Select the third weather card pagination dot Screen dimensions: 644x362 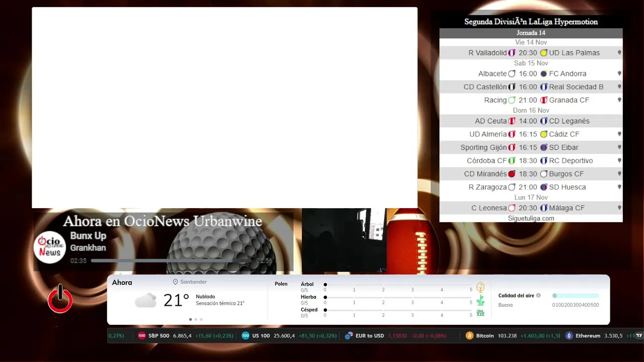(x=201, y=319)
